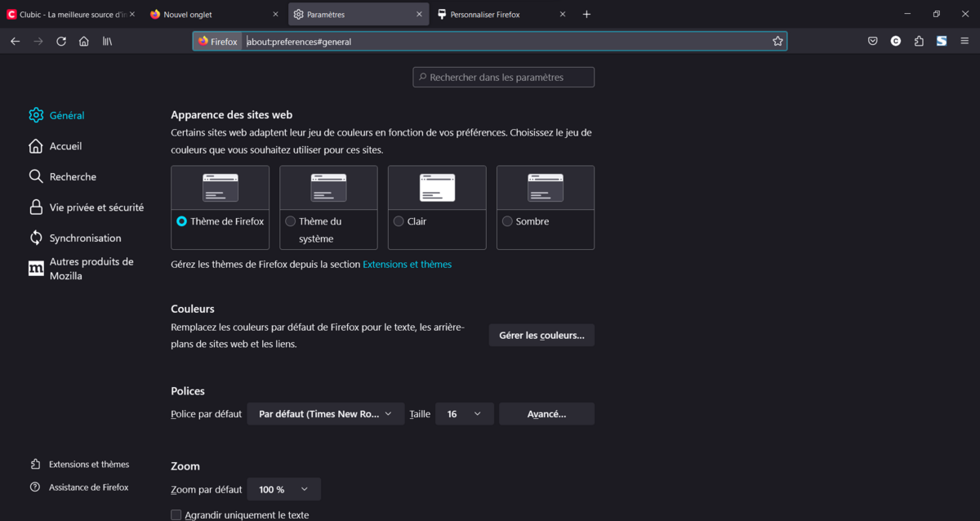The height and width of the screenshot is (521, 980).
Task: Open Vie privée et sécurité category
Action: point(86,207)
